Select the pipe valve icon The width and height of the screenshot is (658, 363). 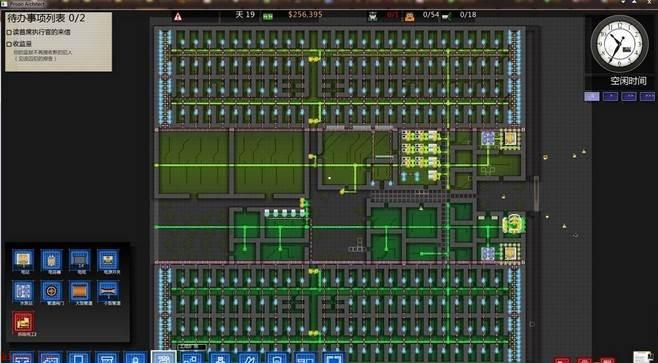(52, 291)
